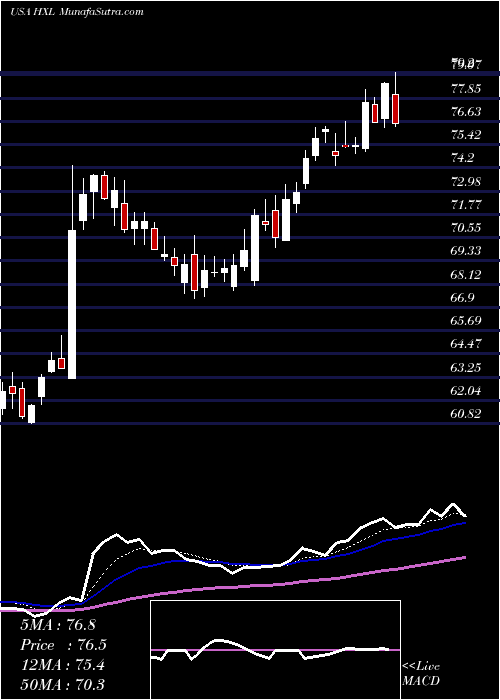Select the 69.33 price axis label
Screen dimensions: 500x700
coord(466,251)
